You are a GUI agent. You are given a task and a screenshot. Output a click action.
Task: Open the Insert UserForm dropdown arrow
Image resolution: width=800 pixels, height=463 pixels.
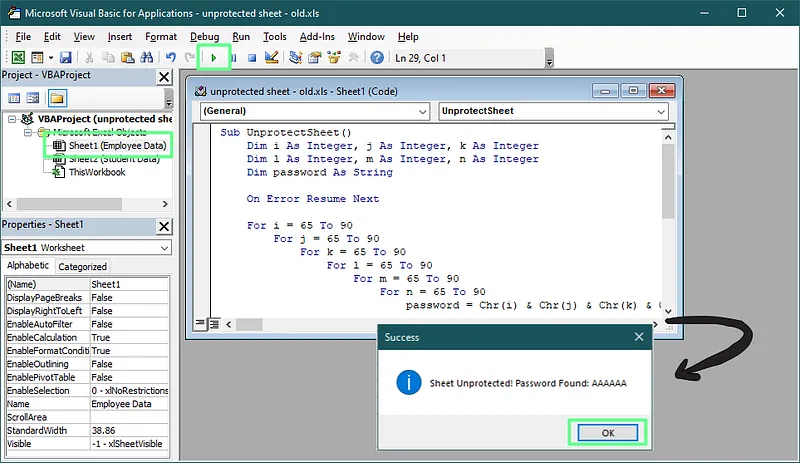click(x=51, y=58)
